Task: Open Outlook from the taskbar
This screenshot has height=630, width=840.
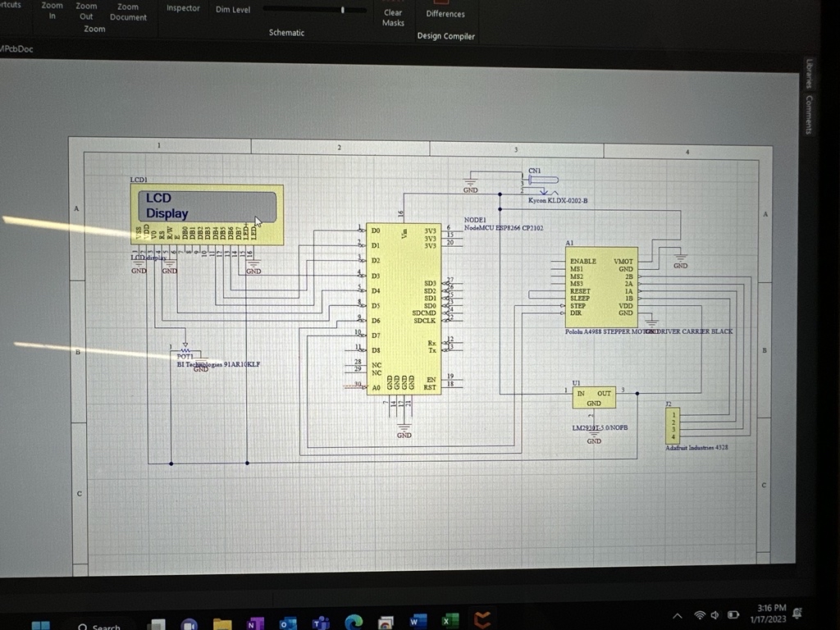Action: 287,623
